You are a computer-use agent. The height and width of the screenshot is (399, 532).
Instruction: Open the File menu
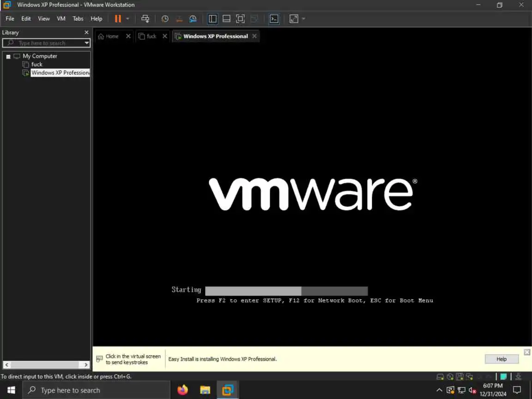pos(10,18)
